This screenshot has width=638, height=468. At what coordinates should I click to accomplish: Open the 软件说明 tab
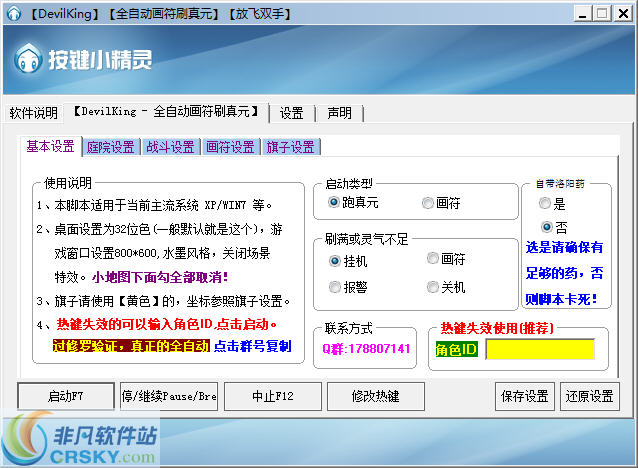(x=33, y=113)
